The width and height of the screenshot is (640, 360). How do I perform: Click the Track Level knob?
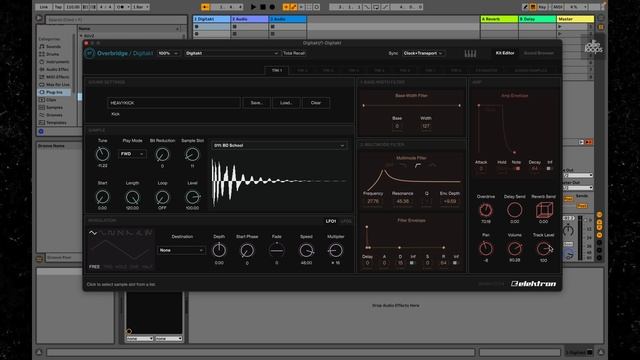(544, 248)
